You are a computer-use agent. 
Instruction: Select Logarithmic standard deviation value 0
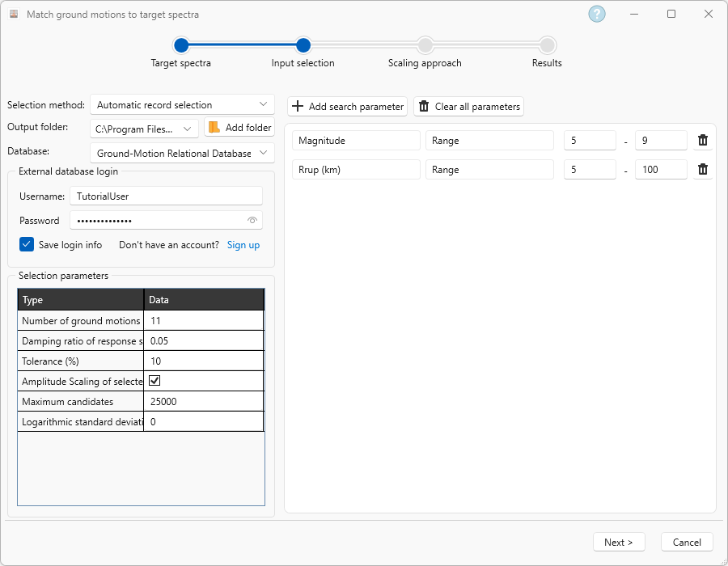(203, 422)
